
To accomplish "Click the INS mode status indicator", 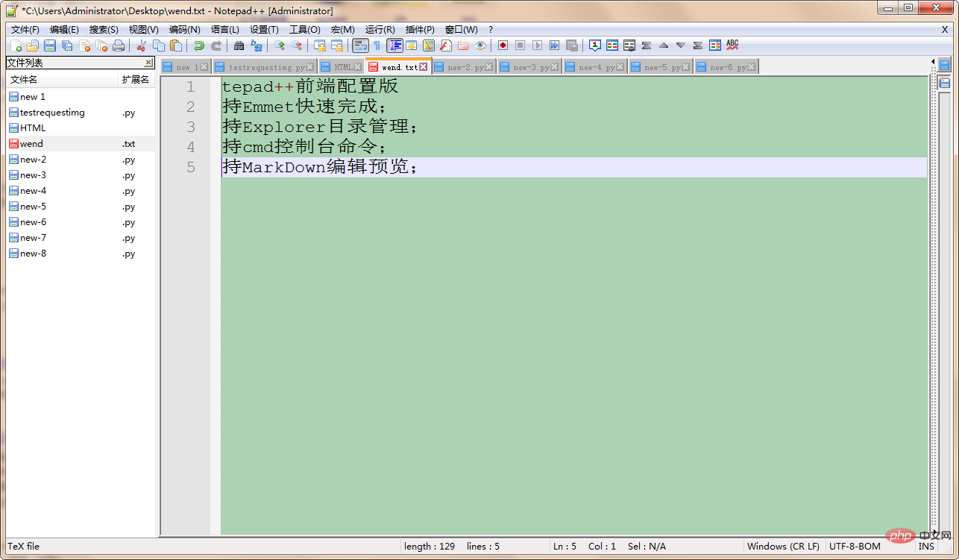I will [926, 547].
